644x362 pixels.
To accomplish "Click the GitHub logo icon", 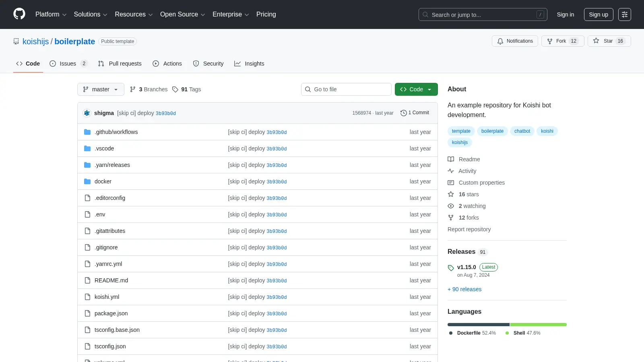I will pos(19,14).
